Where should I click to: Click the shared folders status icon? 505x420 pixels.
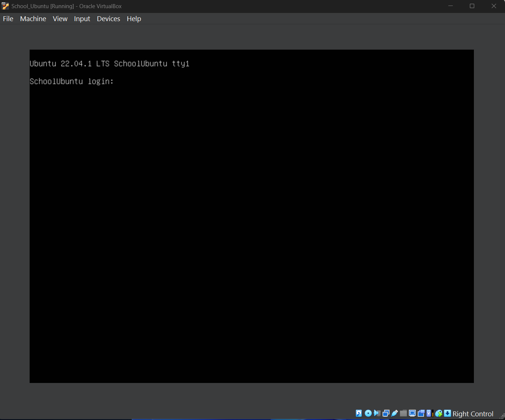(x=404, y=413)
